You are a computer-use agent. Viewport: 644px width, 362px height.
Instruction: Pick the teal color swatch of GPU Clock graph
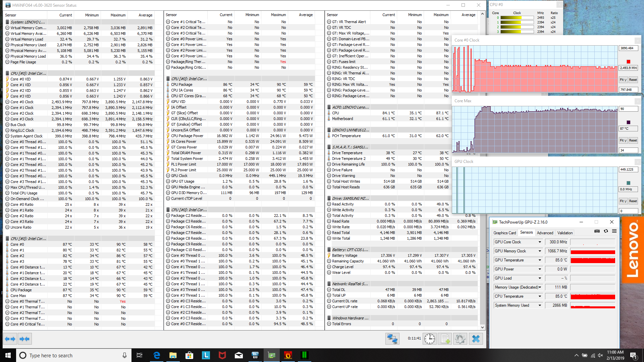[x=628, y=183]
